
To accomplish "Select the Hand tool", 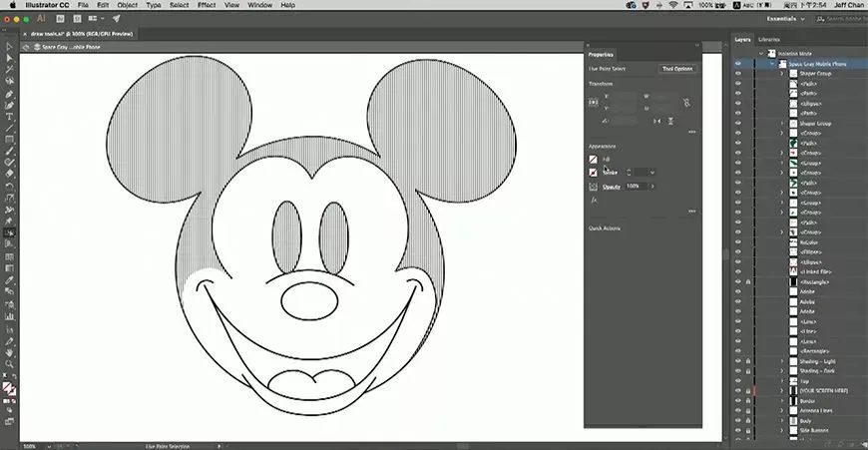I will coord(9,352).
